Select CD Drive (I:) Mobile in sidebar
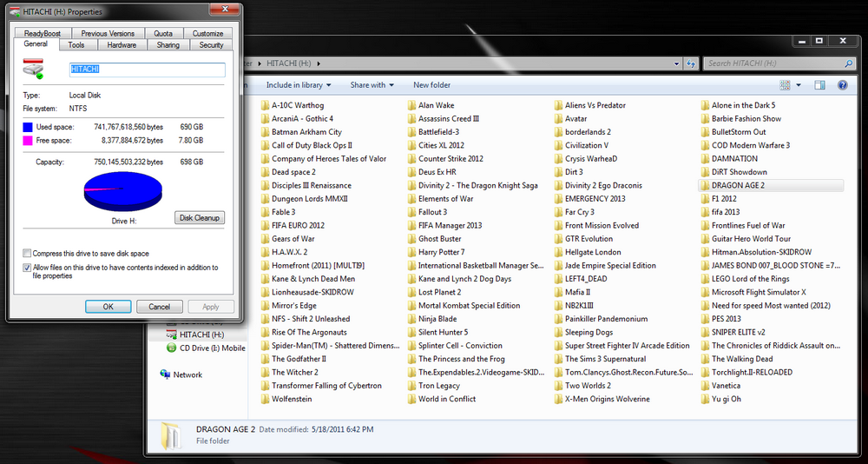The image size is (868, 464). coord(206,348)
